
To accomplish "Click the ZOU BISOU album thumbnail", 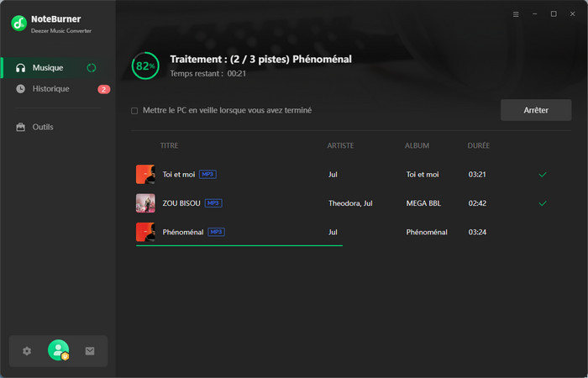I will 145,203.
